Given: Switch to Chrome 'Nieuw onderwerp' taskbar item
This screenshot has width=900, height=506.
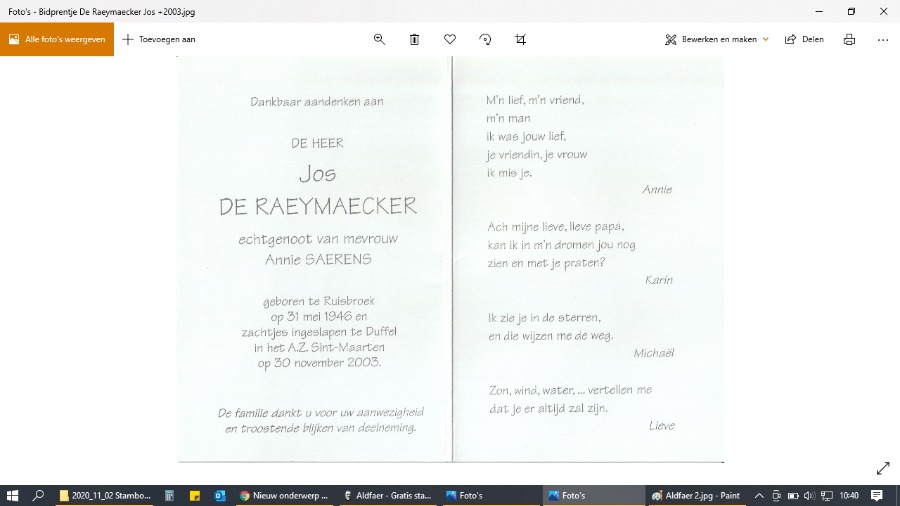Looking at the screenshot, I should point(284,495).
